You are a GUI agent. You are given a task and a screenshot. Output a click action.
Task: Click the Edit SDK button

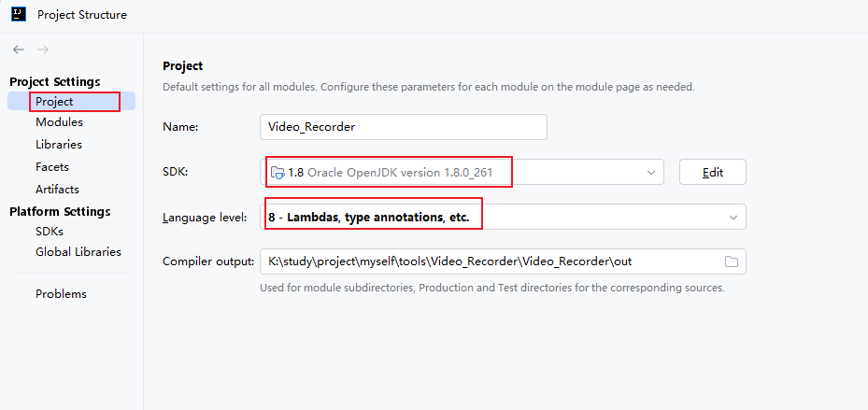coord(713,172)
